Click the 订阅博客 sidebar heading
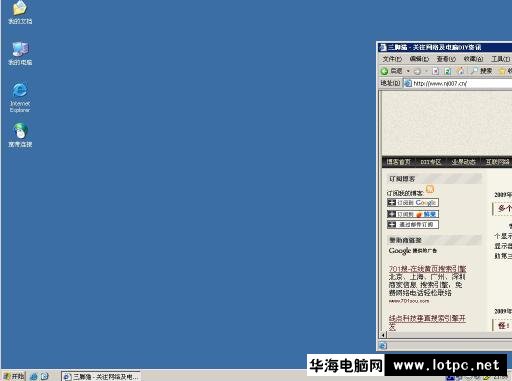 coord(402,179)
